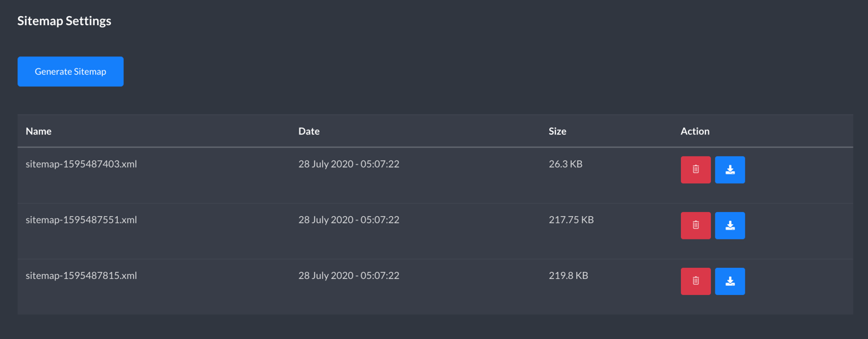Select the sitemap-1595487815.xml file name
868x339 pixels.
coord(81,276)
